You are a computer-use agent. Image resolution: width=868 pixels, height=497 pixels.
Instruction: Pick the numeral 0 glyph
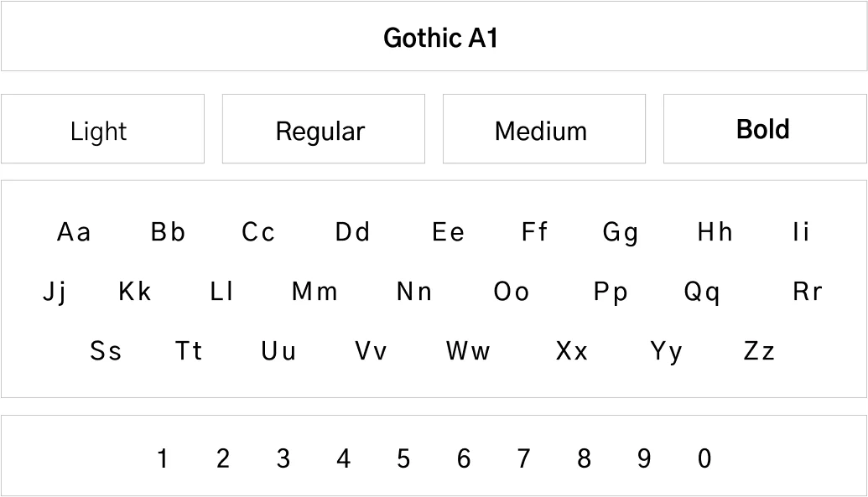coord(704,458)
